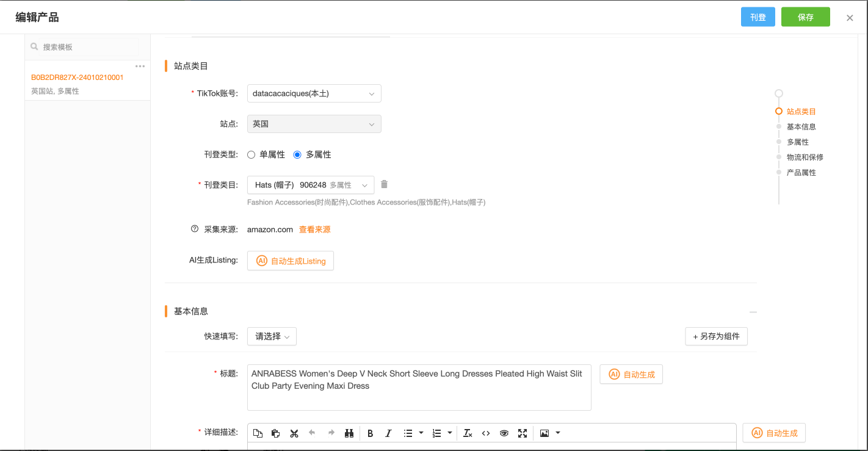Toggle italic formatting in description editor
This screenshot has height=451, width=868.
coord(388,433)
